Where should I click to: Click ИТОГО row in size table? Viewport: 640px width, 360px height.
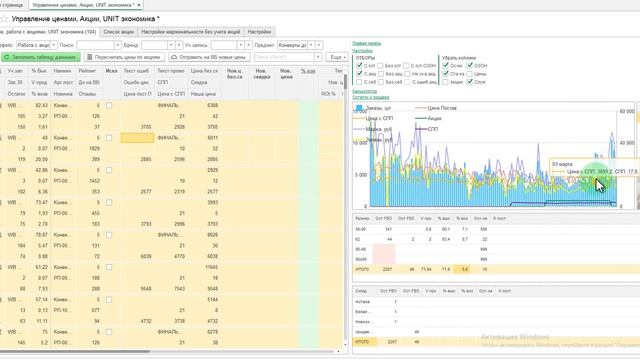tap(496, 269)
